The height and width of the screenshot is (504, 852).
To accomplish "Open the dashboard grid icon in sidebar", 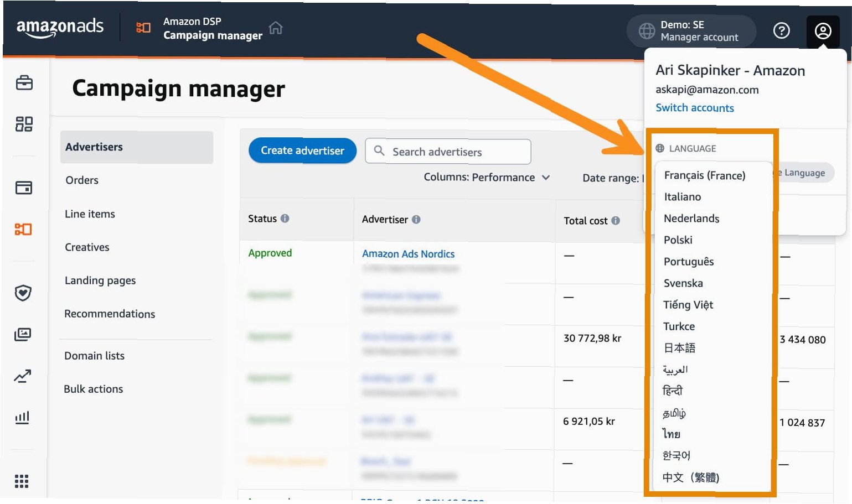I will point(24,124).
